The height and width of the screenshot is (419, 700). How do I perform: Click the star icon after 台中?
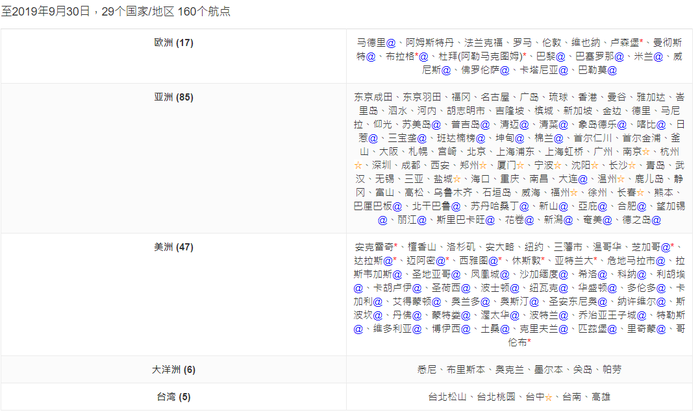point(549,397)
